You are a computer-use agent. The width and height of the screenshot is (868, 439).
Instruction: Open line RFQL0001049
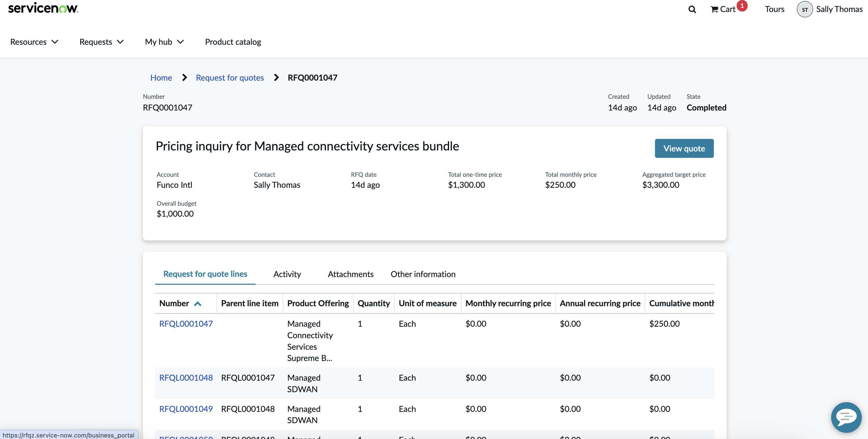point(186,409)
